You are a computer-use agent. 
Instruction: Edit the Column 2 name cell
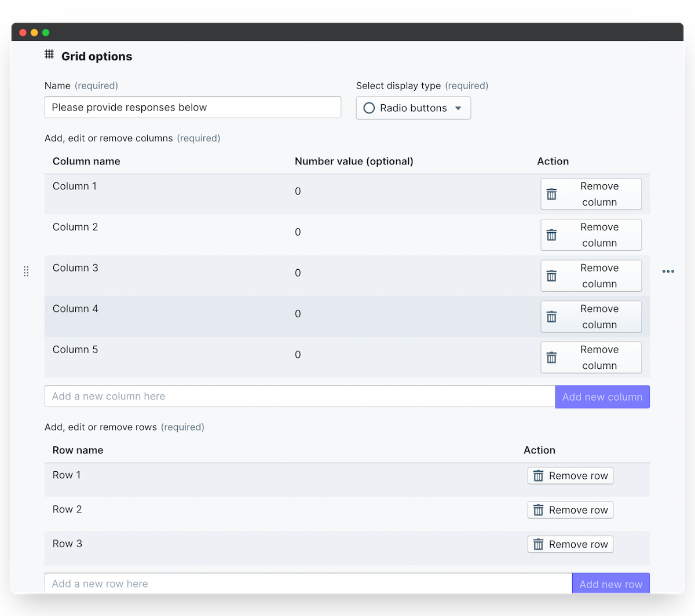coord(75,227)
